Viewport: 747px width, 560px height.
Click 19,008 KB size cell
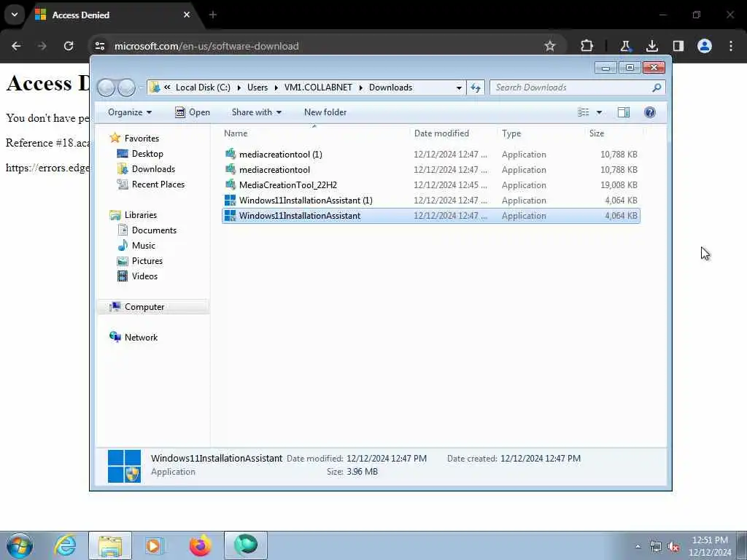[619, 184]
